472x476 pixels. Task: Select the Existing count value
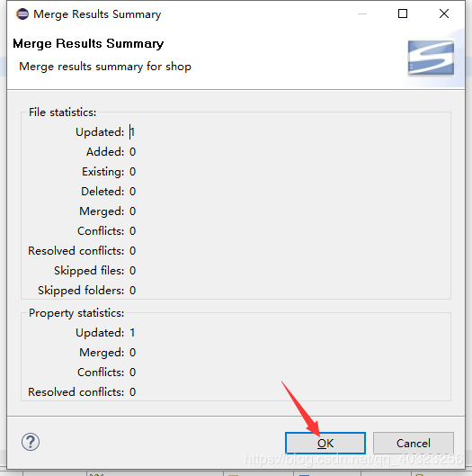coord(132,172)
